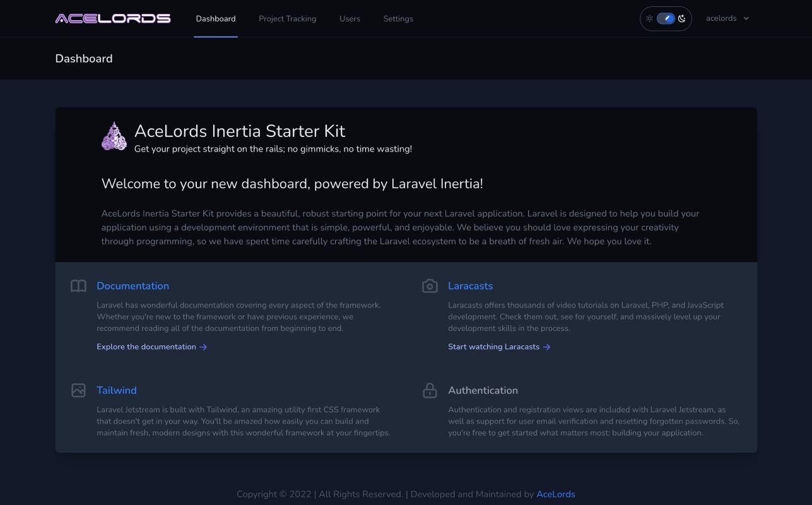This screenshot has height=505, width=812.
Task: Go to the Dashboard nav tab
Action: [216, 18]
